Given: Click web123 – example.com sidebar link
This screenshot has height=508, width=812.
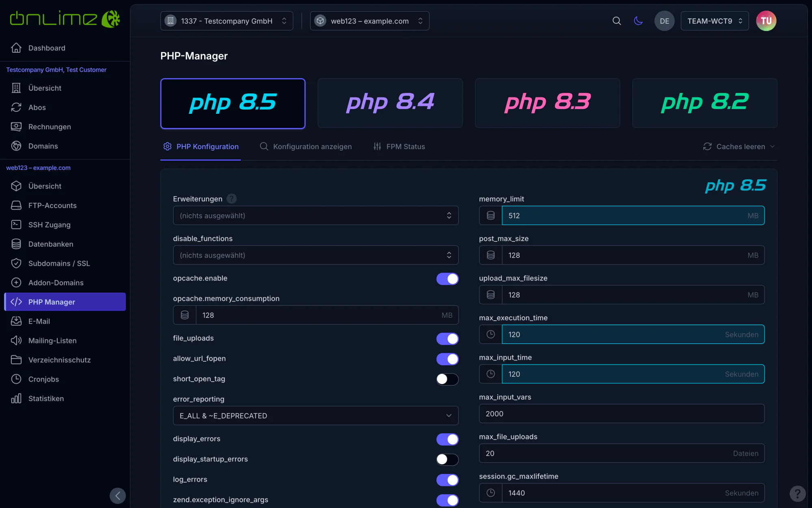Looking at the screenshot, I should tap(38, 168).
